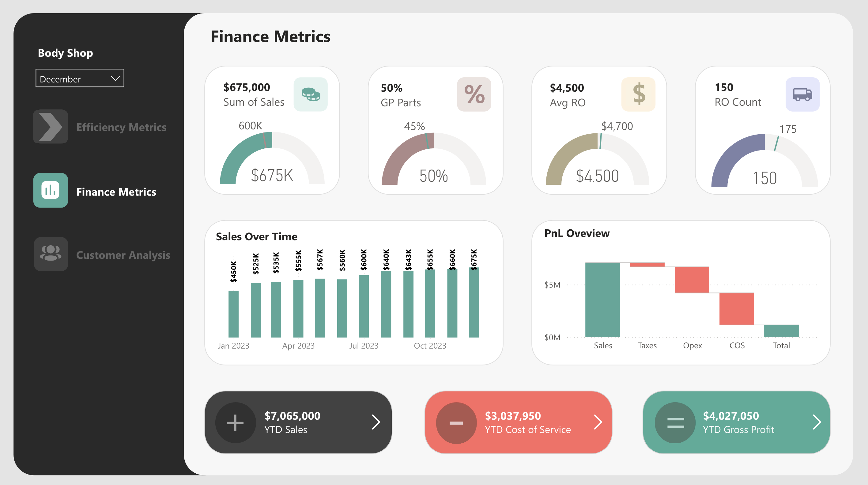Click the Finance Metrics page title
The height and width of the screenshot is (485, 868).
point(270,37)
